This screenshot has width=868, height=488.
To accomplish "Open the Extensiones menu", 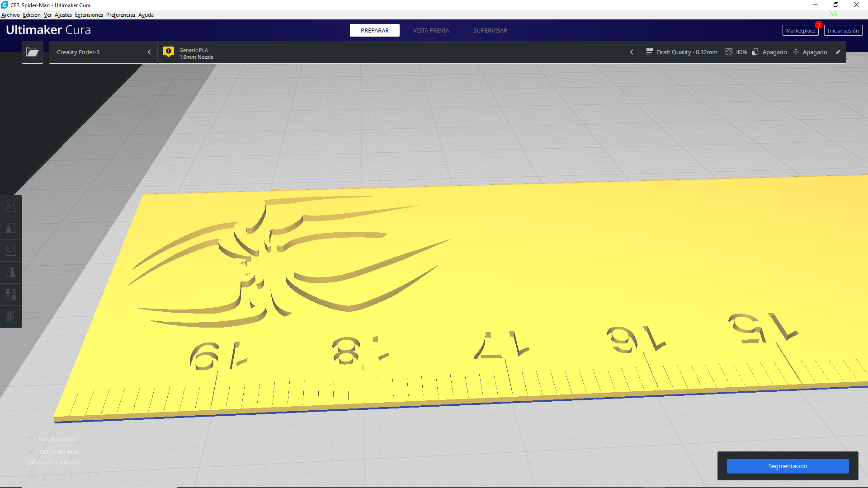I will click(x=89, y=15).
